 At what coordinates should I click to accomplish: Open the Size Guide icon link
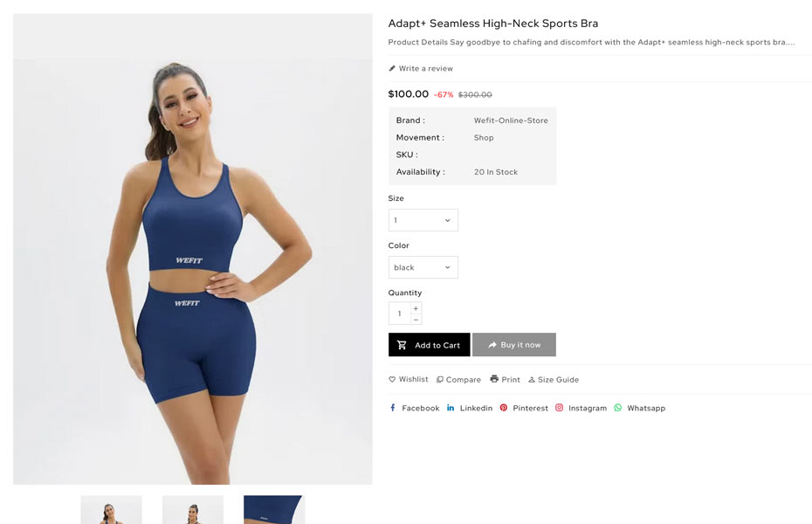click(x=532, y=380)
